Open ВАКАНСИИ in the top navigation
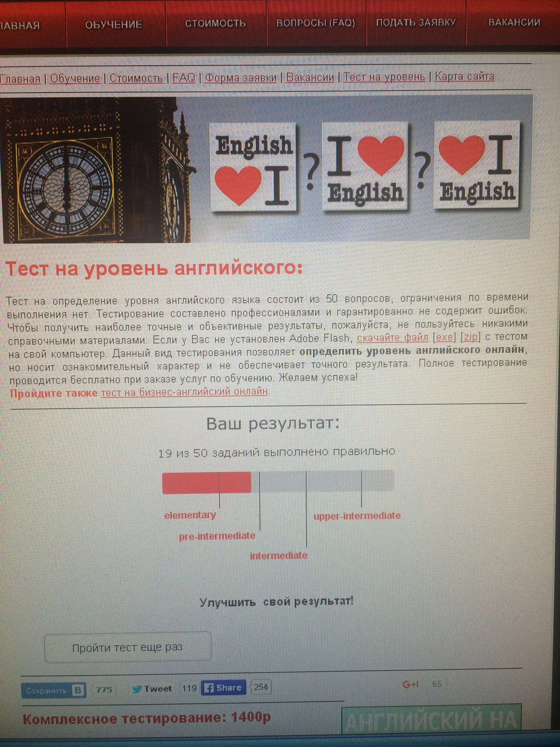 tap(514, 23)
